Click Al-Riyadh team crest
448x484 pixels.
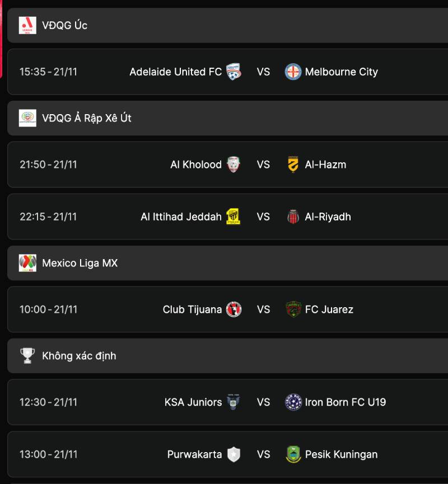pos(293,217)
